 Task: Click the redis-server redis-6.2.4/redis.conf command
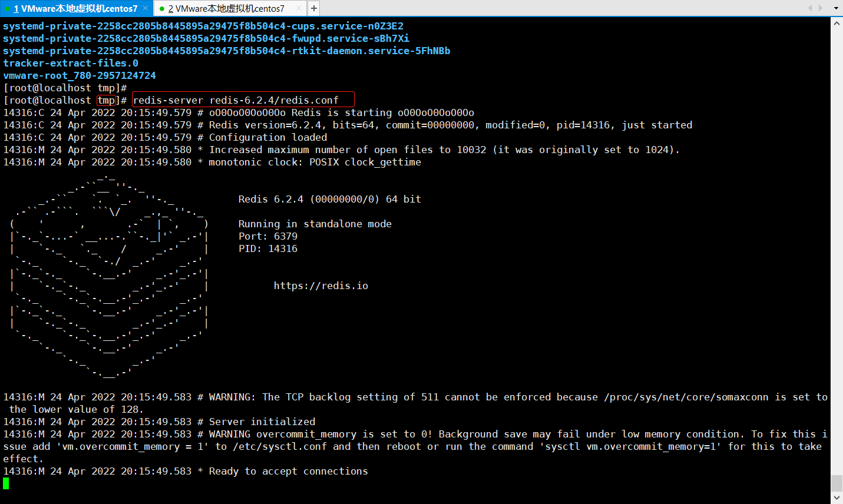point(236,100)
